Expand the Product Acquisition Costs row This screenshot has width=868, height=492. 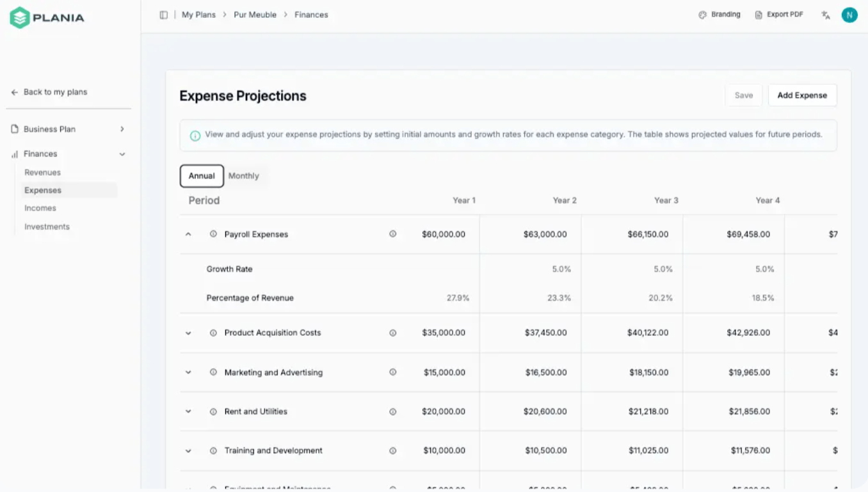(188, 333)
